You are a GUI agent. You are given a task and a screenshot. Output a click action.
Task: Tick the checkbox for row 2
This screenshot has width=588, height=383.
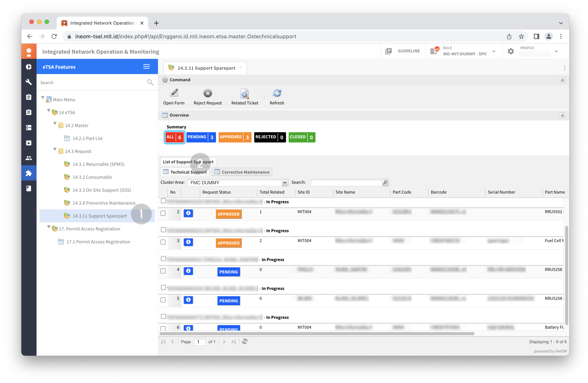pos(163,213)
